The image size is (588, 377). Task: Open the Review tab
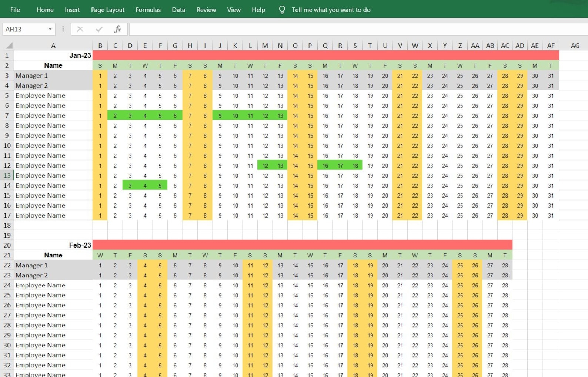click(206, 10)
